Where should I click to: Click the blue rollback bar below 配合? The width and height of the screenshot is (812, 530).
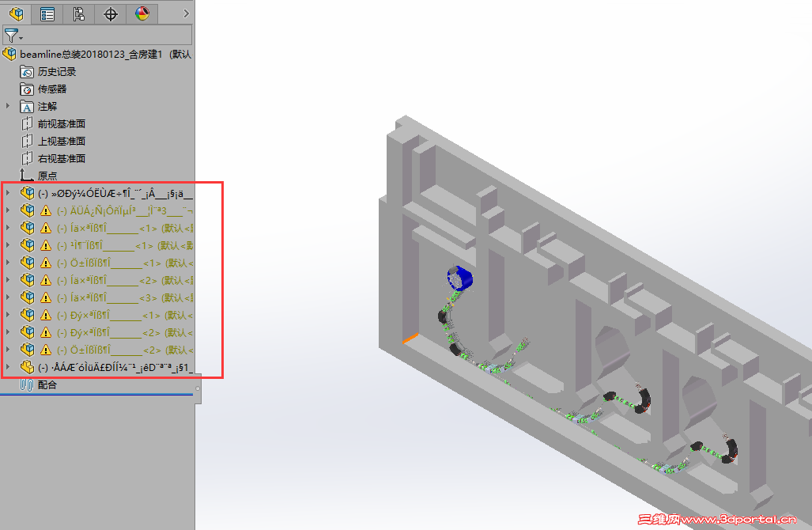(x=96, y=395)
